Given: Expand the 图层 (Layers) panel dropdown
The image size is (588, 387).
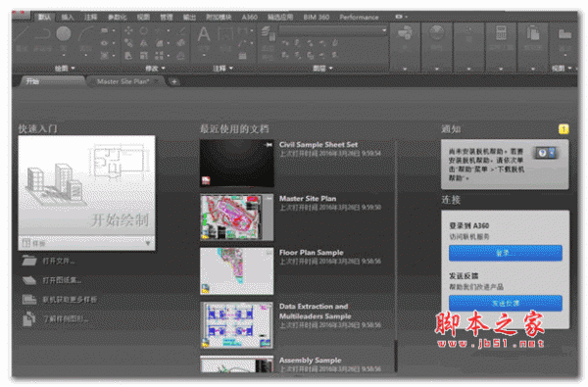Looking at the screenshot, I should [322, 69].
